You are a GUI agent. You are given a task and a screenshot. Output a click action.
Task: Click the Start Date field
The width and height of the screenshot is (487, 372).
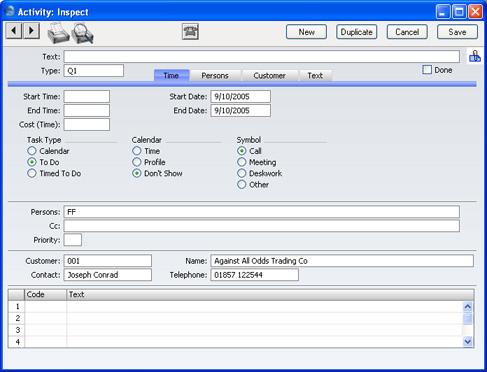click(240, 97)
